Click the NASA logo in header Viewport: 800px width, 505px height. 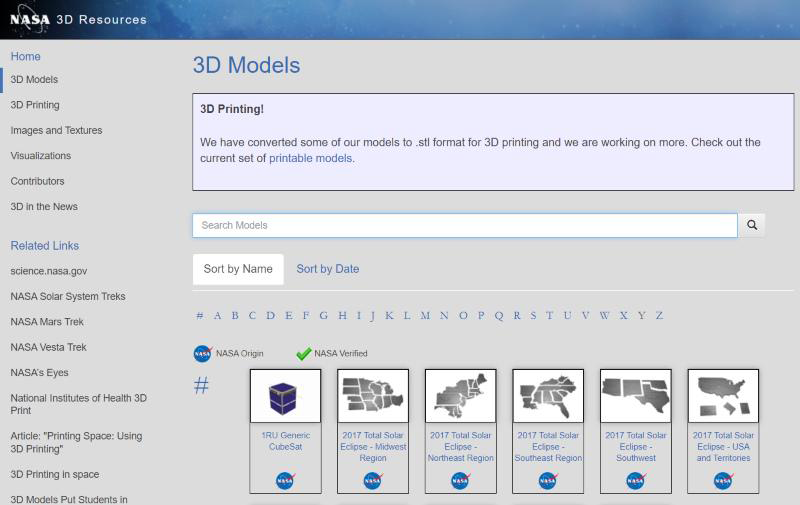29,19
